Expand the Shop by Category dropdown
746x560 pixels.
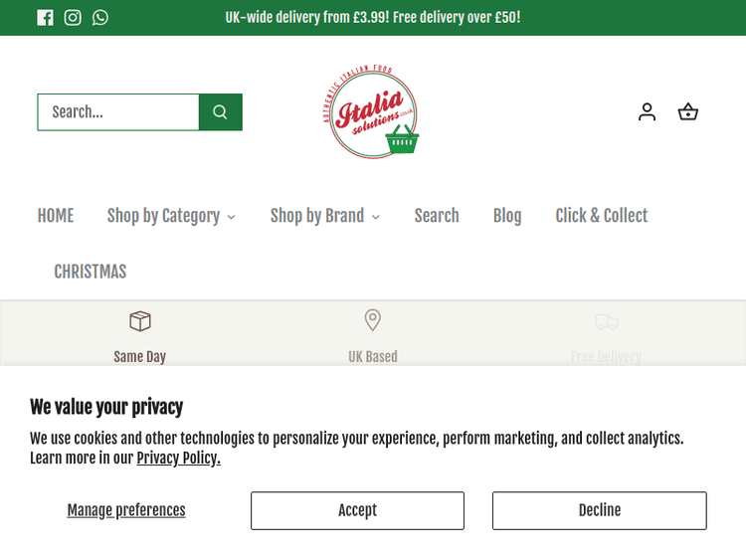[x=171, y=216]
